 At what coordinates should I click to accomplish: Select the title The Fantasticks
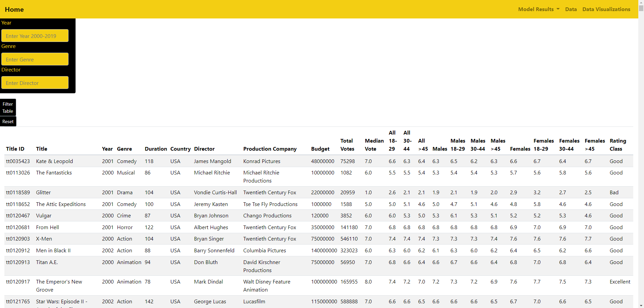coord(54,172)
